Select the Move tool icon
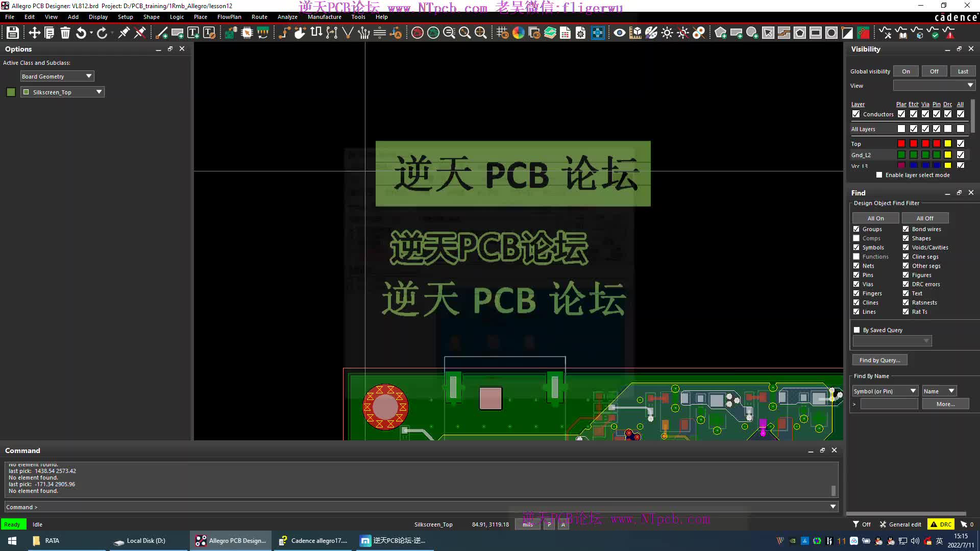 [34, 33]
